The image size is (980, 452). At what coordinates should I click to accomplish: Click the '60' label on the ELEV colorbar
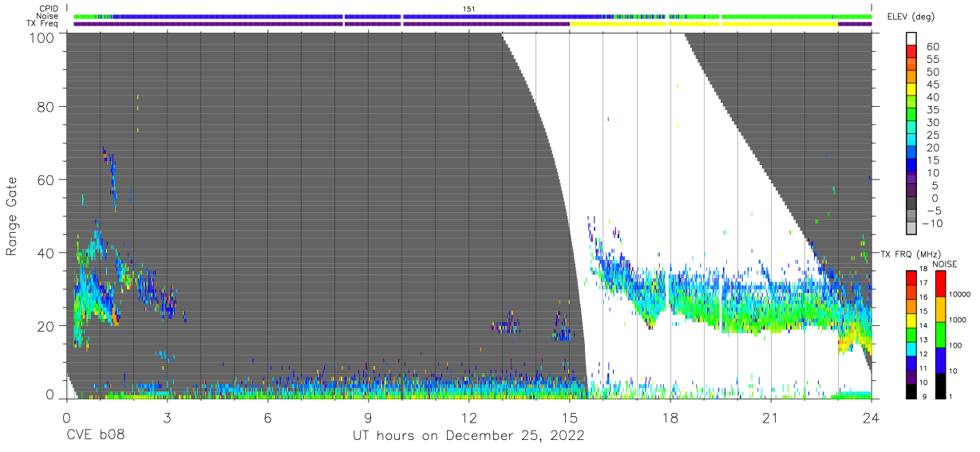coord(934,47)
